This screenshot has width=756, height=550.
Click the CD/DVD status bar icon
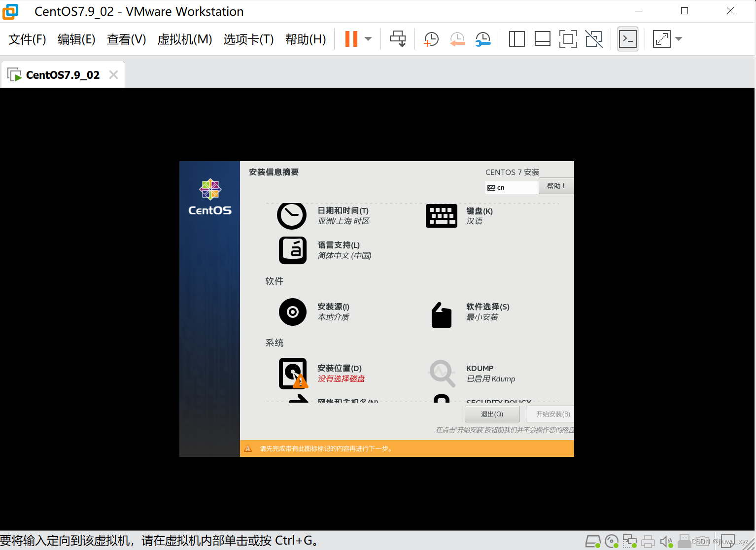tap(612, 541)
